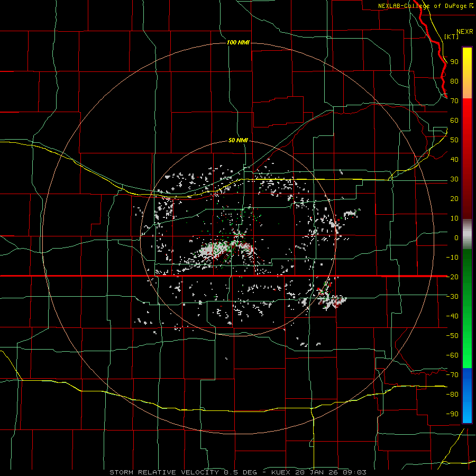Click the "100 NMI" range ring label

pyautogui.click(x=238, y=42)
